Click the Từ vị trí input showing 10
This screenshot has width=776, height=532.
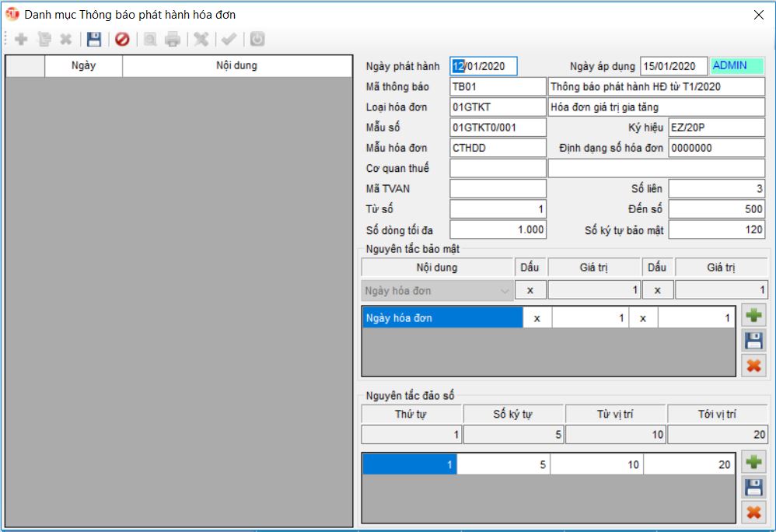(616, 435)
